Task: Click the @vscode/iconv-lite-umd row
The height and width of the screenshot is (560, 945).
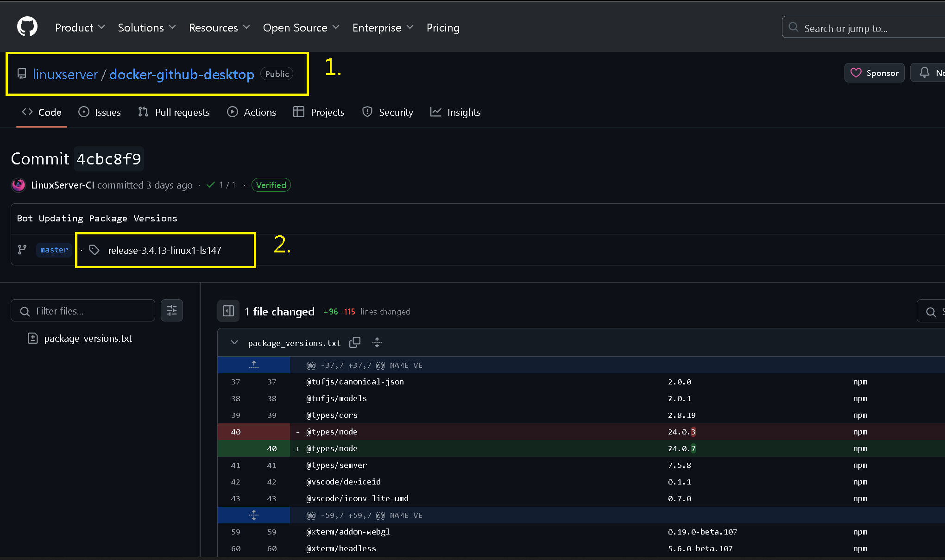Action: point(581,498)
